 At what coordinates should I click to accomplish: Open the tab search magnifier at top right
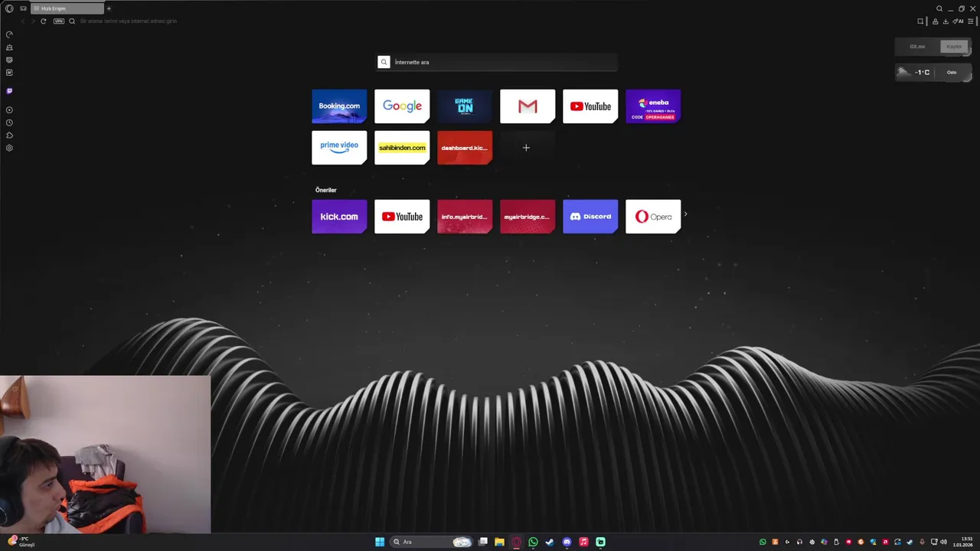pyautogui.click(x=939, y=8)
